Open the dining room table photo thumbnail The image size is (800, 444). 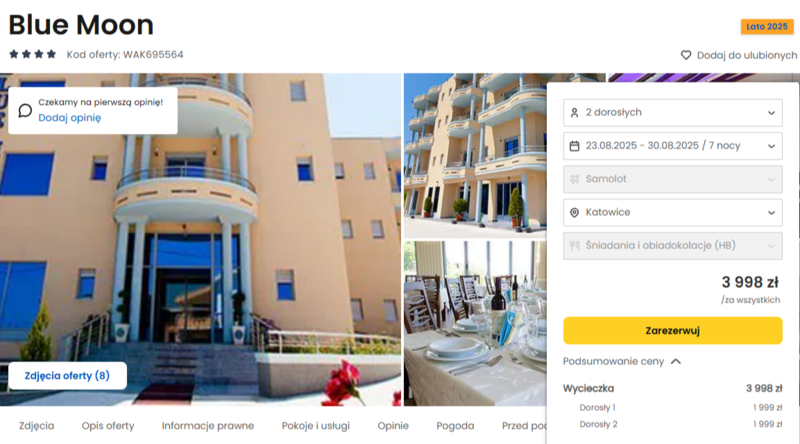475,324
